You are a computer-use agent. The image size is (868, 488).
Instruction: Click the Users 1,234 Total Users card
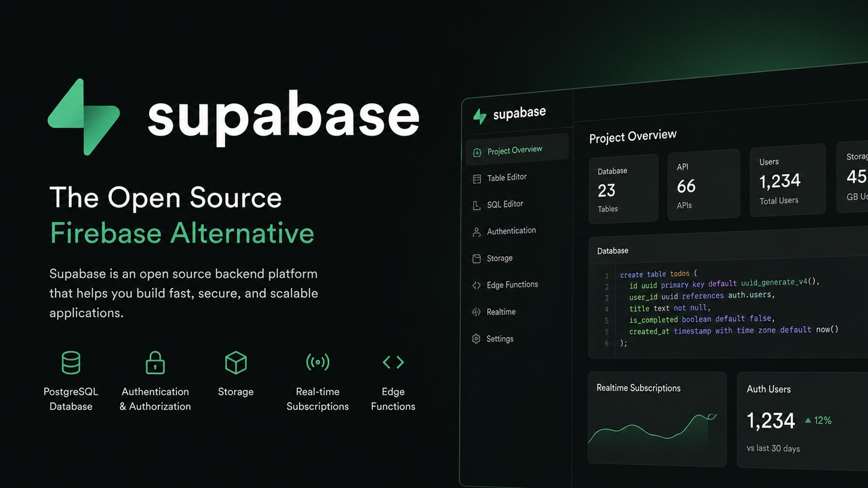point(788,180)
